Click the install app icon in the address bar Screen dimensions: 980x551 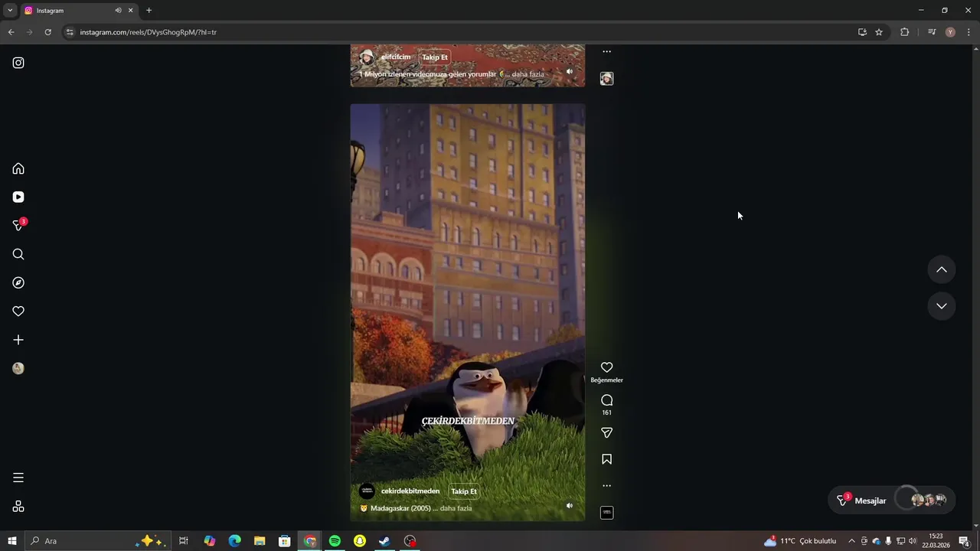click(x=862, y=32)
